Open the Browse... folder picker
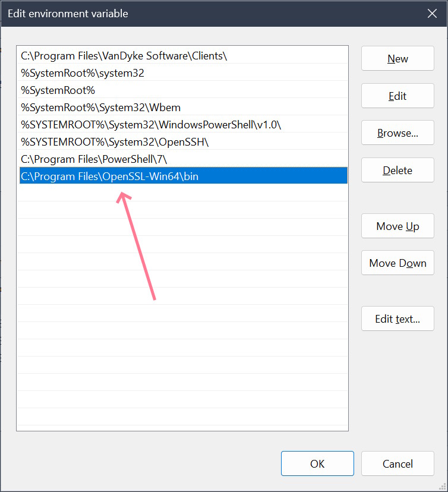 coord(397,133)
